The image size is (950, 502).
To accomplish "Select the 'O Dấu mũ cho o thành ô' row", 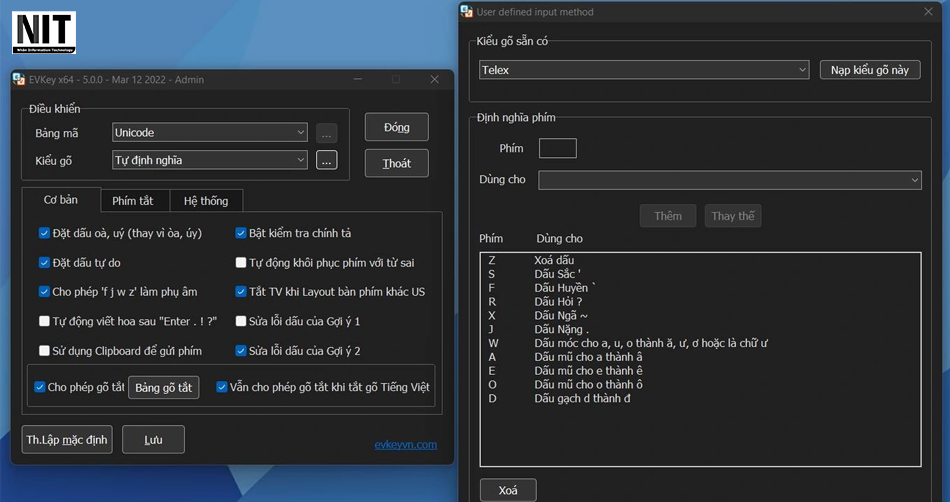I will (x=700, y=385).
